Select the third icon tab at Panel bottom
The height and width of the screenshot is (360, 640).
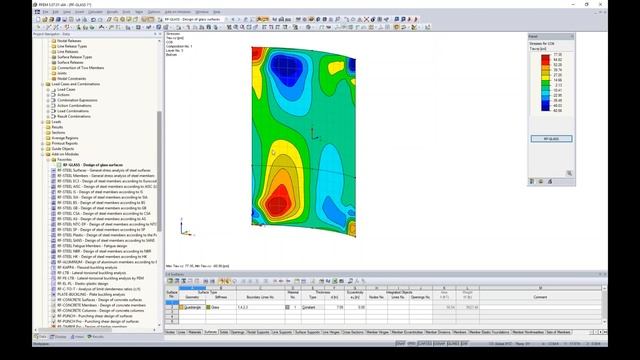(x=550, y=181)
